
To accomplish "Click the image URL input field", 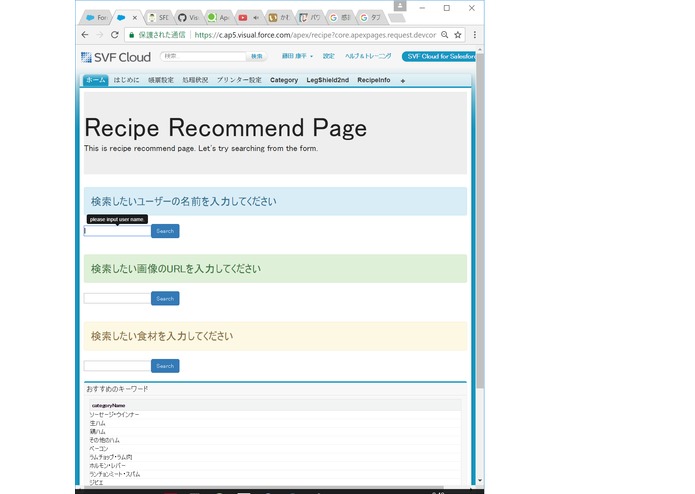I will (x=117, y=299).
